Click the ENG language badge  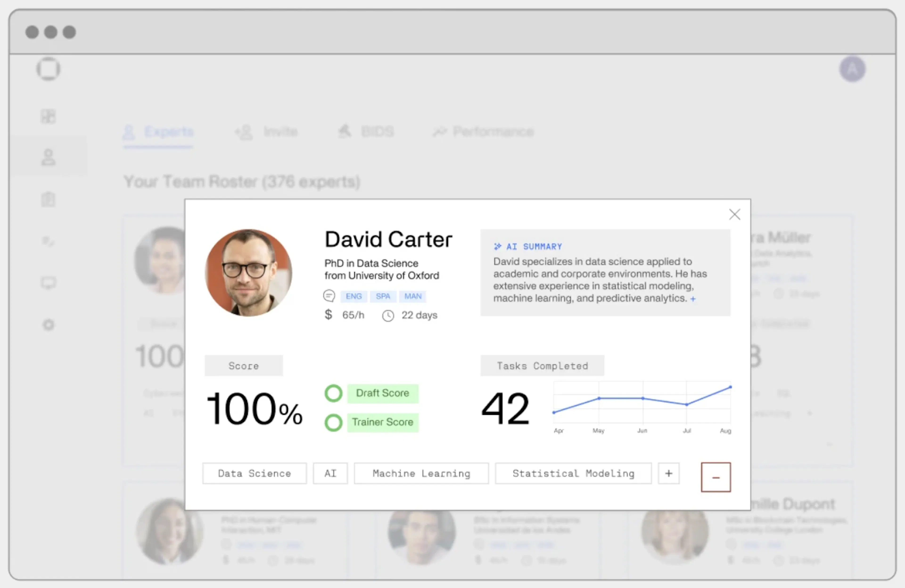click(354, 296)
